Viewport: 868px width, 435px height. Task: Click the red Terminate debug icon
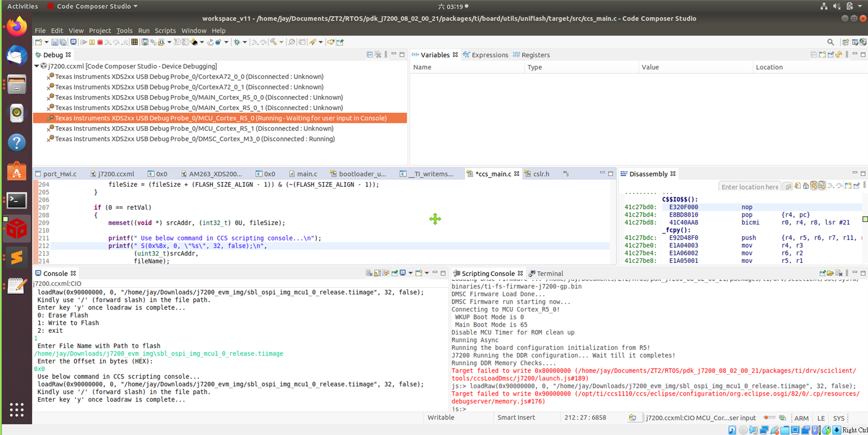click(x=100, y=42)
